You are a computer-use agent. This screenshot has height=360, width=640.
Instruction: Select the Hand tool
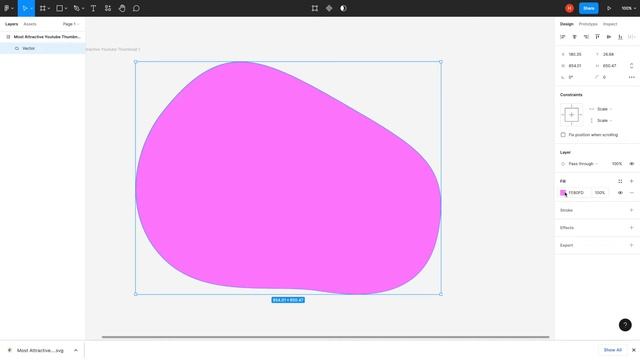[122, 8]
